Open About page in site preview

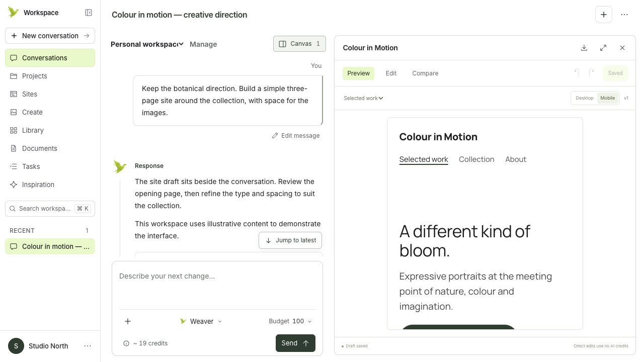516,159
